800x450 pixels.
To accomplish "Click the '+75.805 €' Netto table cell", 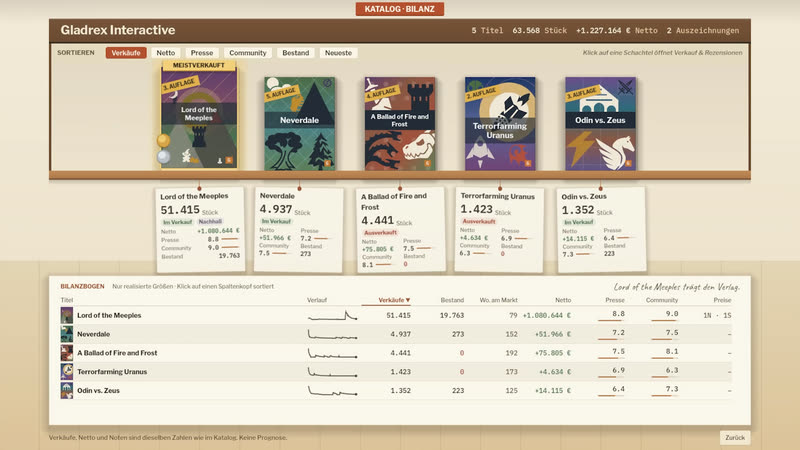I will coord(553,353).
